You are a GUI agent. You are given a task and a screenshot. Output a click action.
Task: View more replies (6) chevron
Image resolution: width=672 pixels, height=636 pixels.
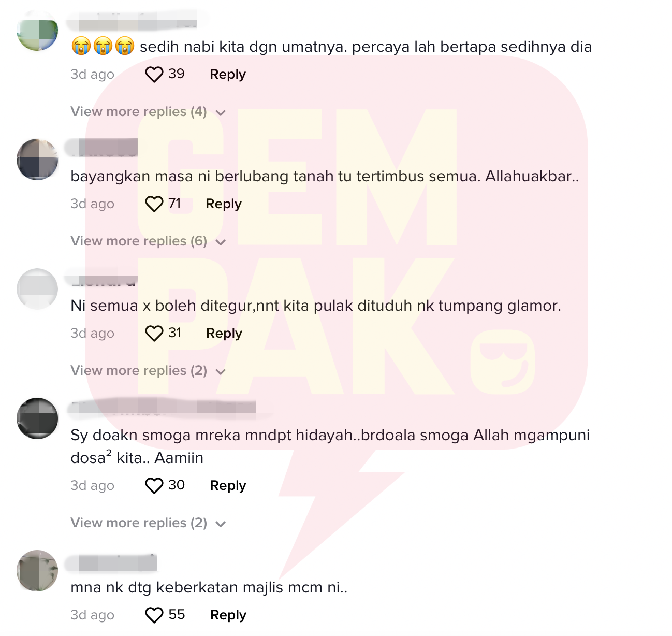click(221, 242)
